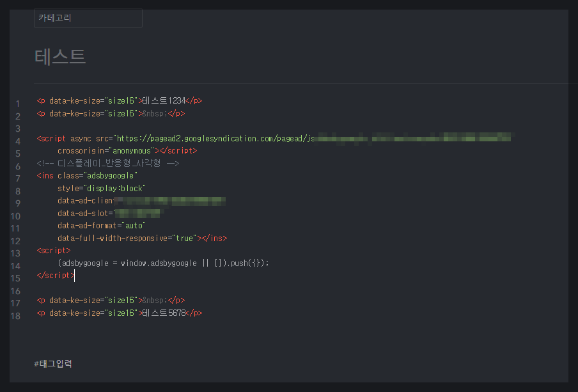Click the ins class="adsbygoogle" line
The image size is (578, 392).
click(87, 175)
